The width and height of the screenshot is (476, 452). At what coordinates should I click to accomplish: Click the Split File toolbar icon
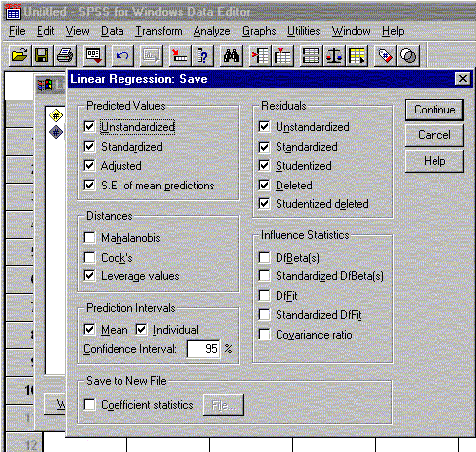click(311, 55)
